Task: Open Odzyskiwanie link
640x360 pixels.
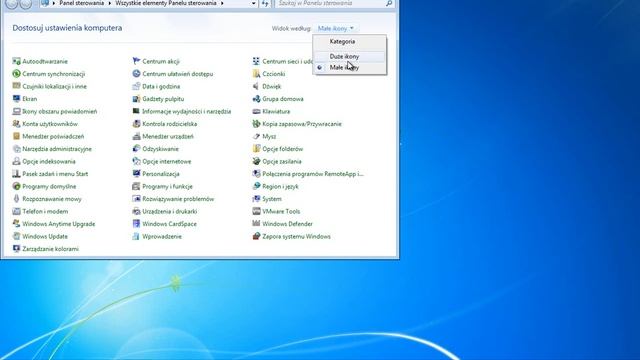Action: coord(160,149)
